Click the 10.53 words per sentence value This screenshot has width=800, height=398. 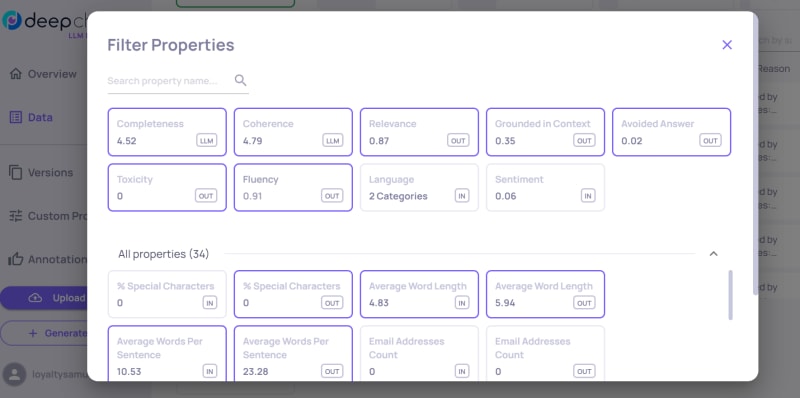(x=129, y=371)
